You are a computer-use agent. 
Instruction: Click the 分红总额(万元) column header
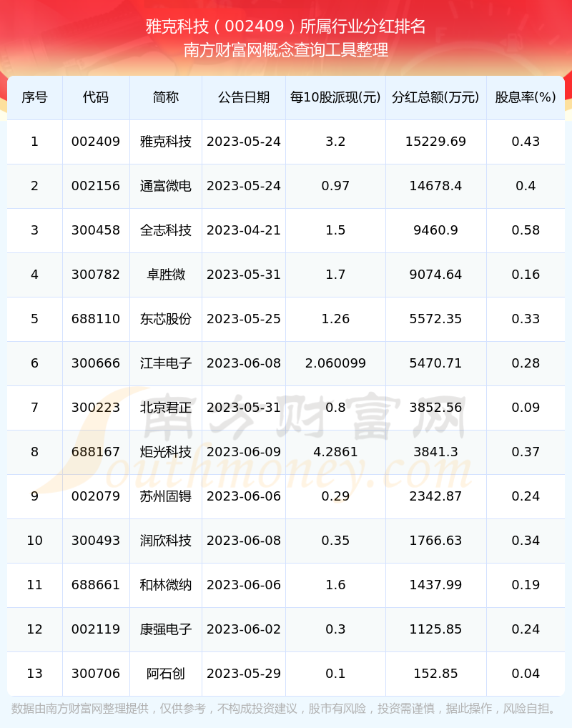(435, 97)
